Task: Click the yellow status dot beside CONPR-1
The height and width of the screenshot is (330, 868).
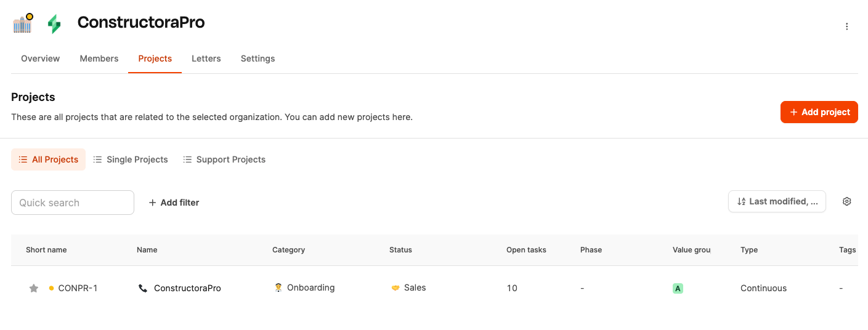Action: tap(51, 288)
